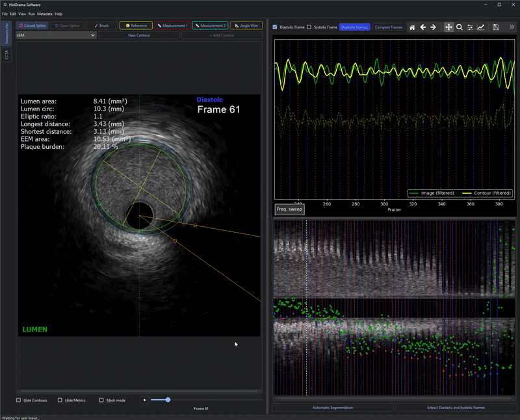Viewport: 520px width, 420px height.
Task: Save the plot figure with floppy icon
Action: (496, 27)
